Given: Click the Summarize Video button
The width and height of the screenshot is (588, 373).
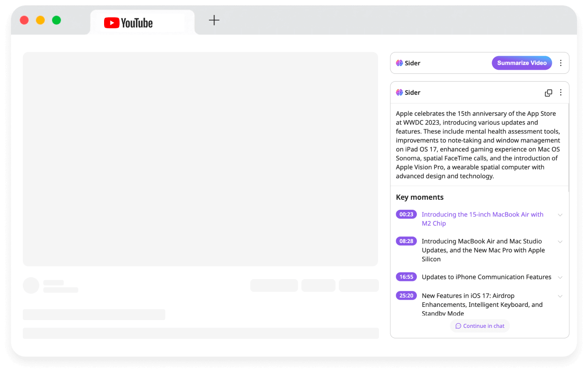Looking at the screenshot, I should pyautogui.click(x=522, y=63).
